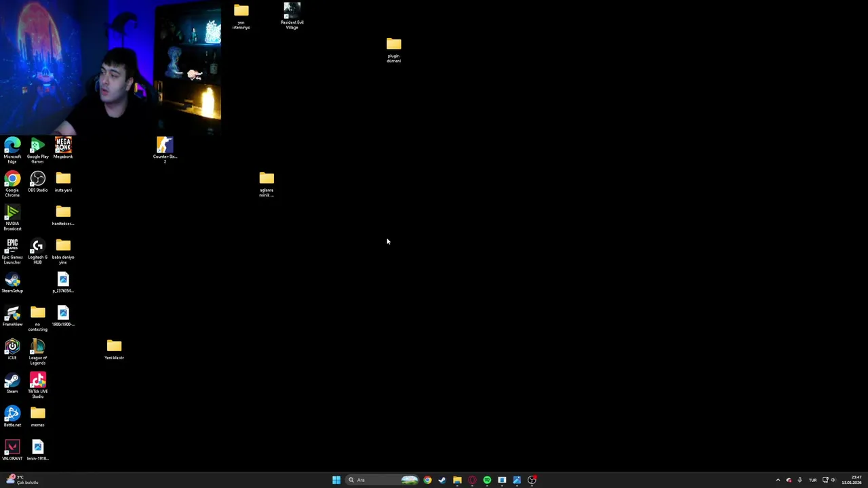Select the 1900x1900 image file
Image resolution: width=868 pixels, height=488 pixels.
[x=63, y=316]
